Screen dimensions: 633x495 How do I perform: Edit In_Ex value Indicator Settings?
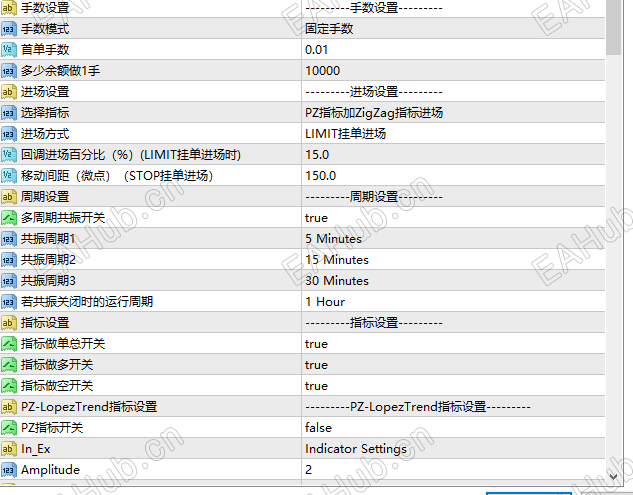(x=453, y=449)
